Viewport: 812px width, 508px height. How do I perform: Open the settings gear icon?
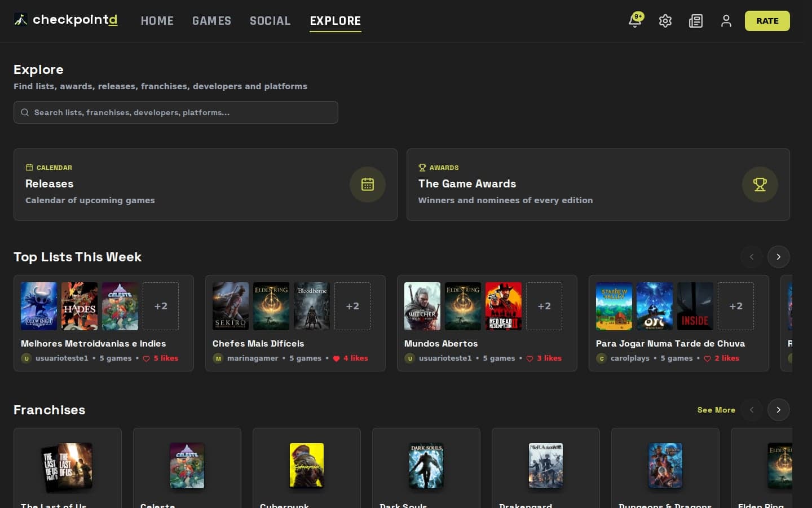coord(665,21)
